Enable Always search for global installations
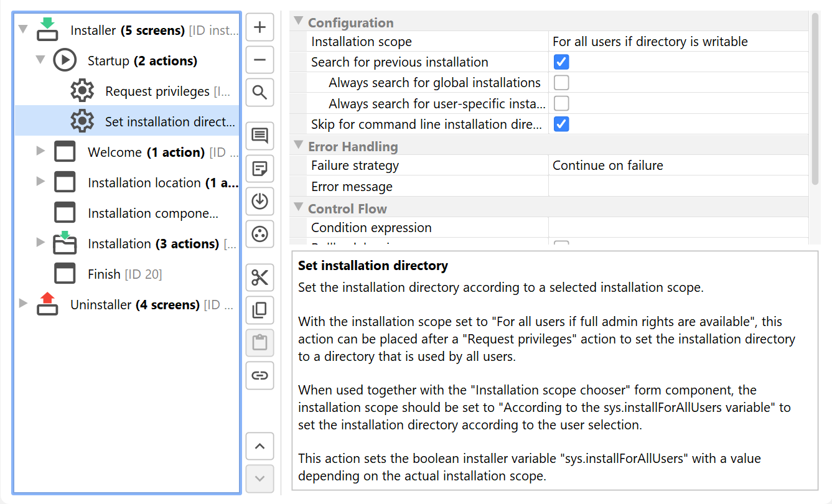Viewport: 832px width, 504px height. 561,83
